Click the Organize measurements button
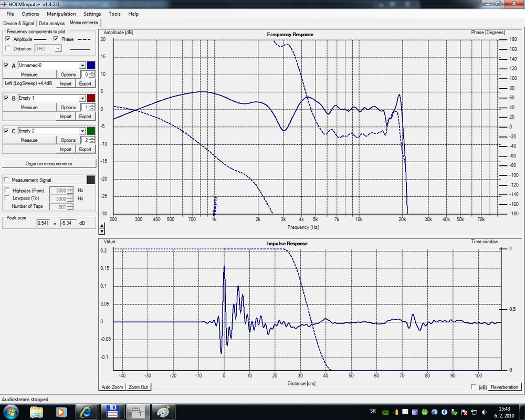Screen dimensions: 525x420 (49, 163)
